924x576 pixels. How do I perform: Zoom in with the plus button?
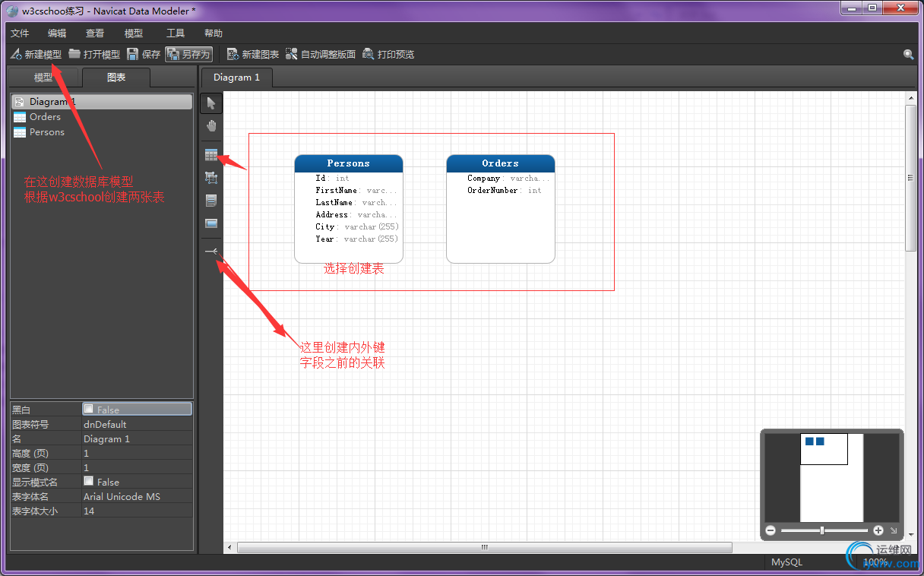878,530
